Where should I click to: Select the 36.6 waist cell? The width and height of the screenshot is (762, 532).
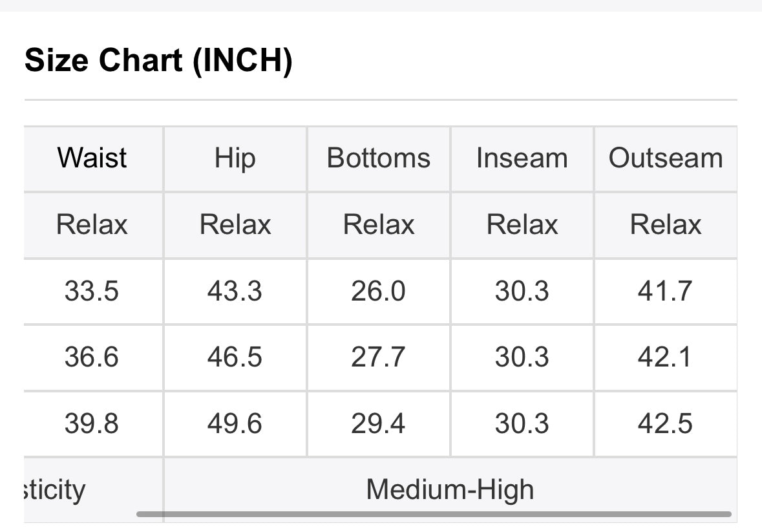[x=92, y=357]
